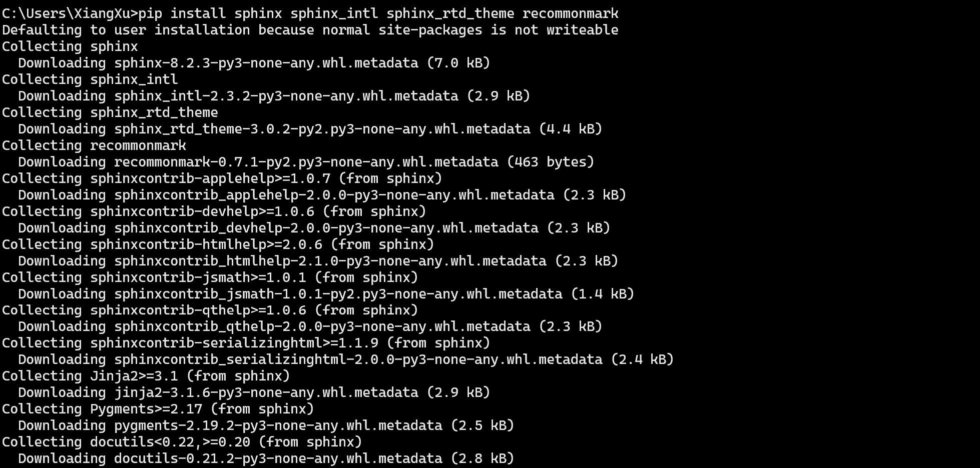Click the 'Collecting sphinx_intl' line
Screen dimensions: 980x468
point(90,79)
